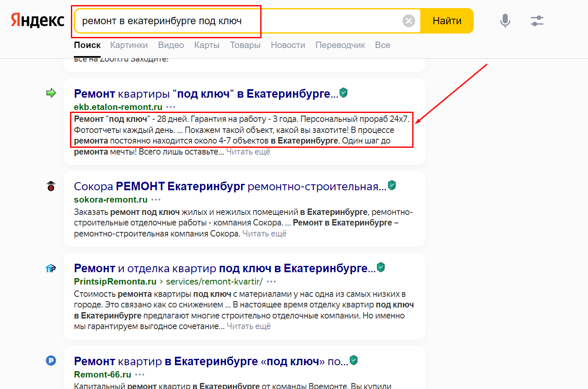Open three-dot menu next to services/remont-kvartir/
The height and width of the screenshot is (389, 588).
[x=271, y=282]
